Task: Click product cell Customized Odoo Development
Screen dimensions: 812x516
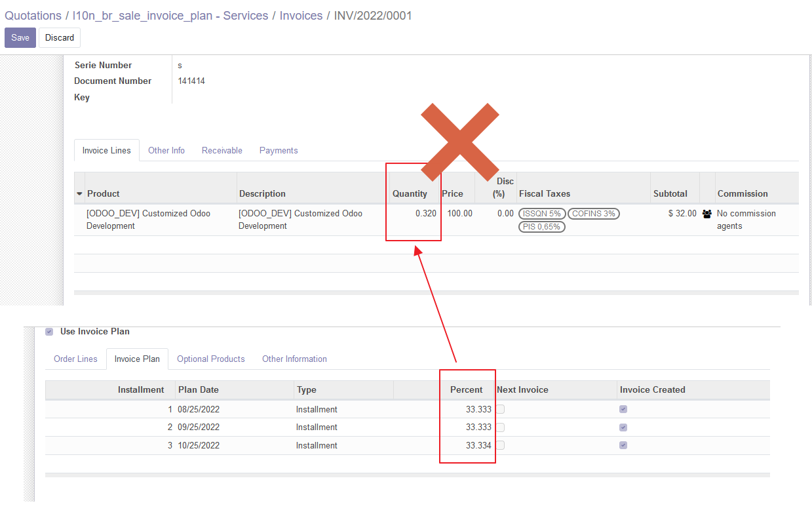Action: [x=149, y=220]
